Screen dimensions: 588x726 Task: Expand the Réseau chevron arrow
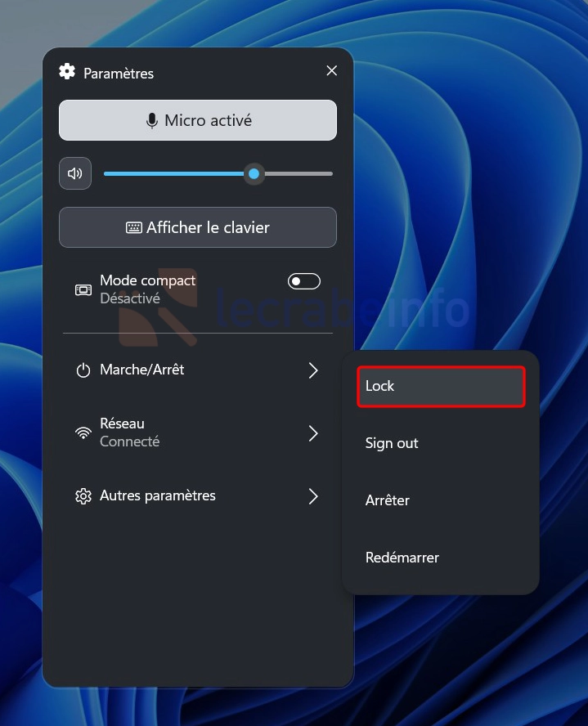point(313,433)
